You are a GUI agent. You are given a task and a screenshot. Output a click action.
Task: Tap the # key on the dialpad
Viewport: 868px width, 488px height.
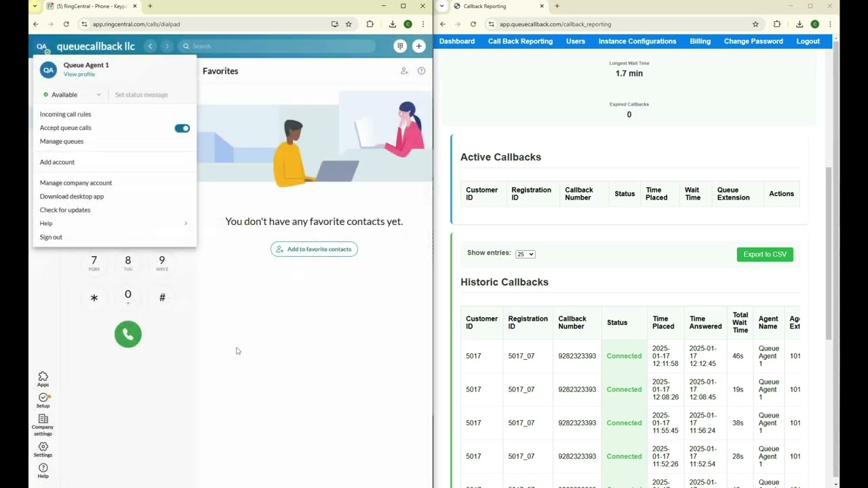pyautogui.click(x=162, y=298)
